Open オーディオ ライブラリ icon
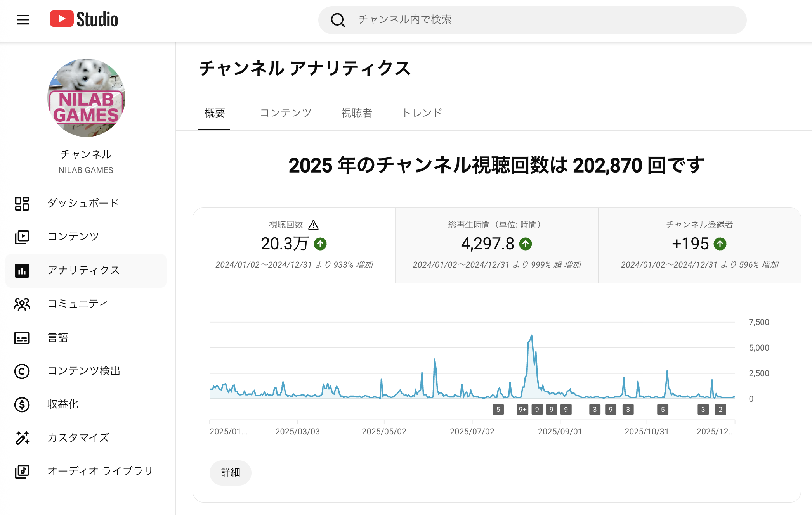The image size is (812, 515). [x=22, y=471]
